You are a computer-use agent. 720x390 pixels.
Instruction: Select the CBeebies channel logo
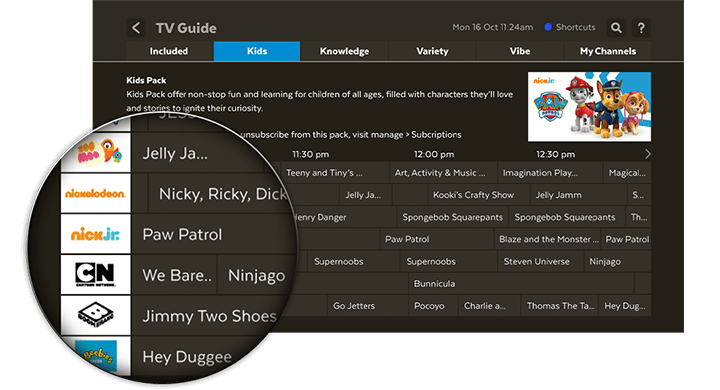coord(96,355)
